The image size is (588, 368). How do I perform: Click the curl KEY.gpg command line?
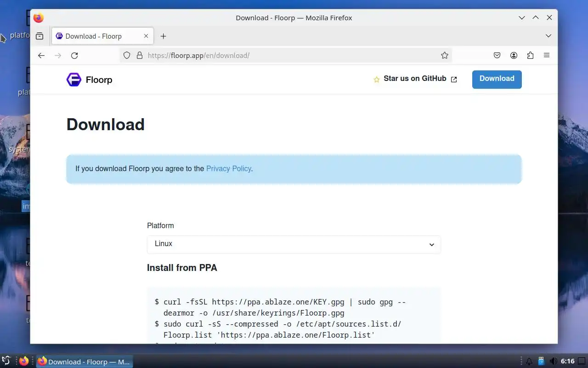(x=280, y=307)
